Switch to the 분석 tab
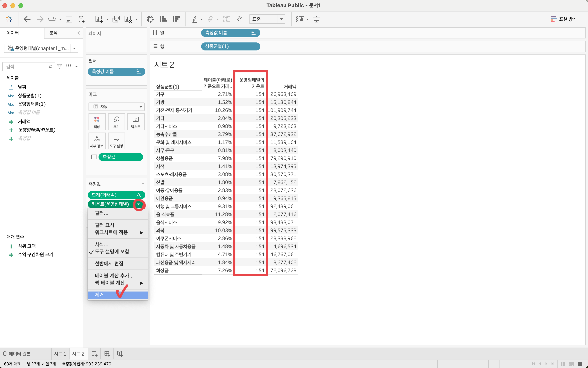This screenshot has height=368, width=588. click(x=53, y=33)
